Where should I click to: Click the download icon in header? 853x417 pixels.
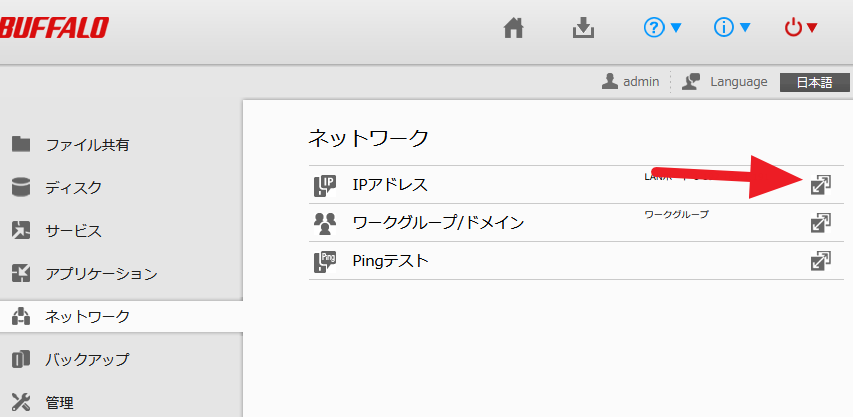tap(583, 28)
